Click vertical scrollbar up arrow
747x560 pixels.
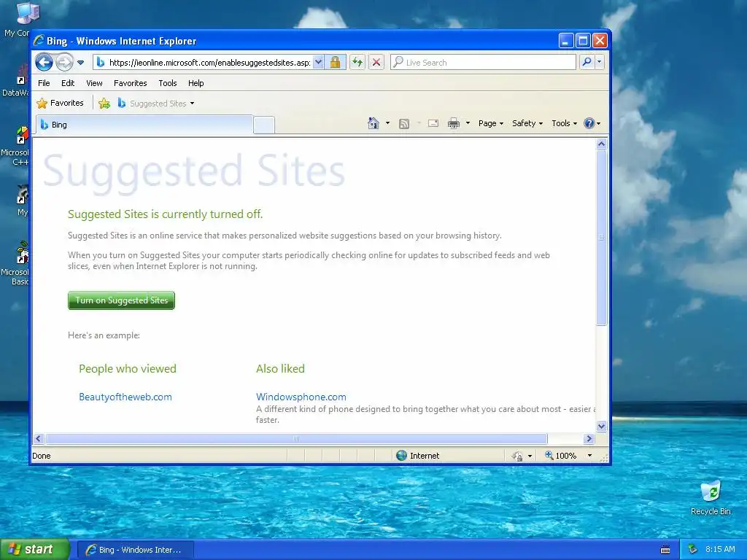[601, 144]
